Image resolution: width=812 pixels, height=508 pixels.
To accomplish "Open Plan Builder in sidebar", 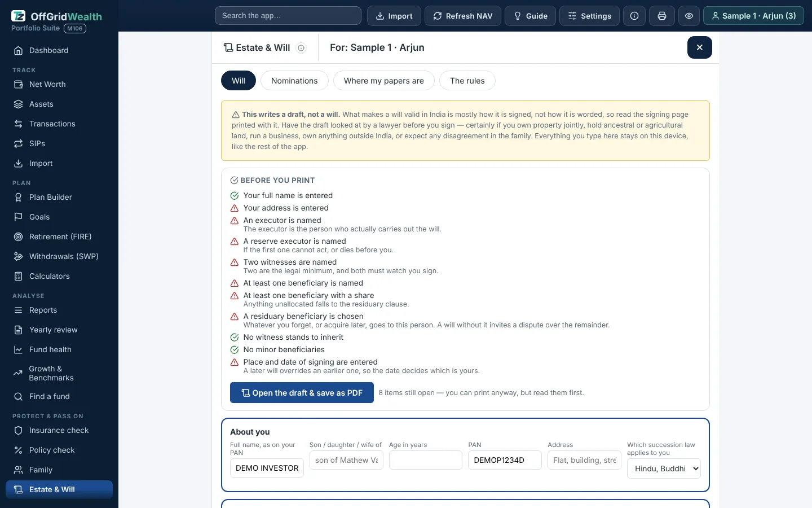I will coord(59,197).
